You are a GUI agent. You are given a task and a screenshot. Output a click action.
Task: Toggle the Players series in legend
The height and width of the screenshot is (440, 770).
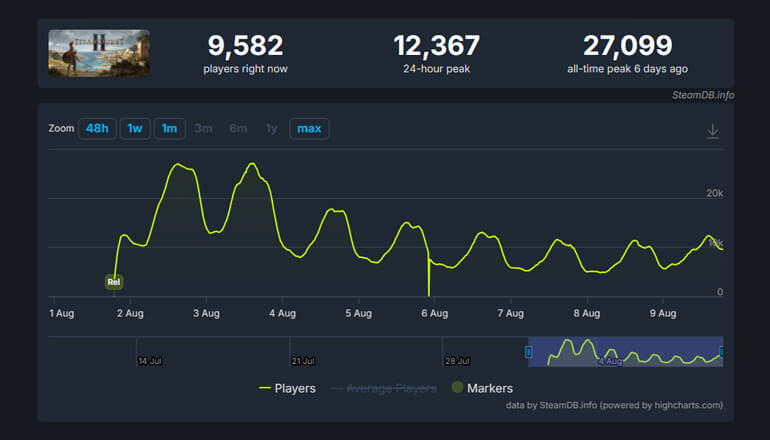(x=286, y=388)
